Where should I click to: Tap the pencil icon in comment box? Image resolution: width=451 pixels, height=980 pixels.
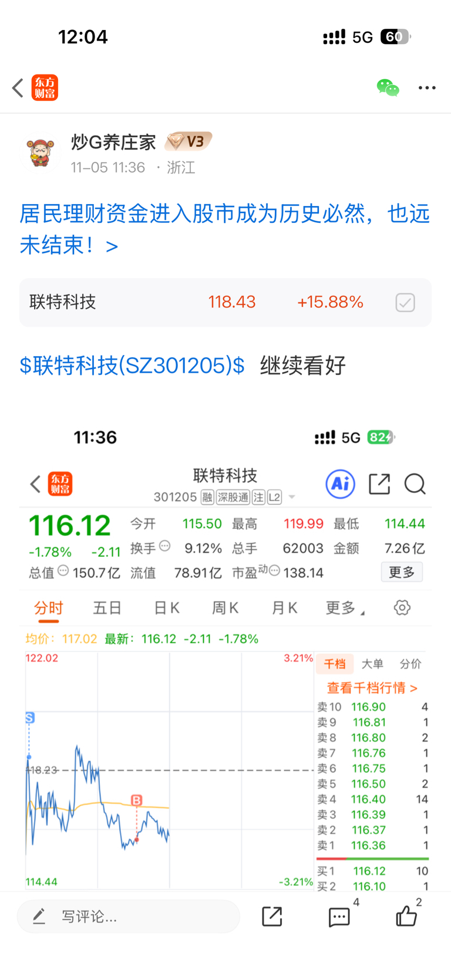click(x=39, y=917)
